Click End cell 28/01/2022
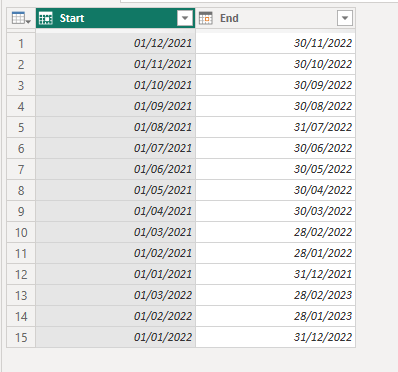This screenshot has width=398, height=372. (x=275, y=253)
